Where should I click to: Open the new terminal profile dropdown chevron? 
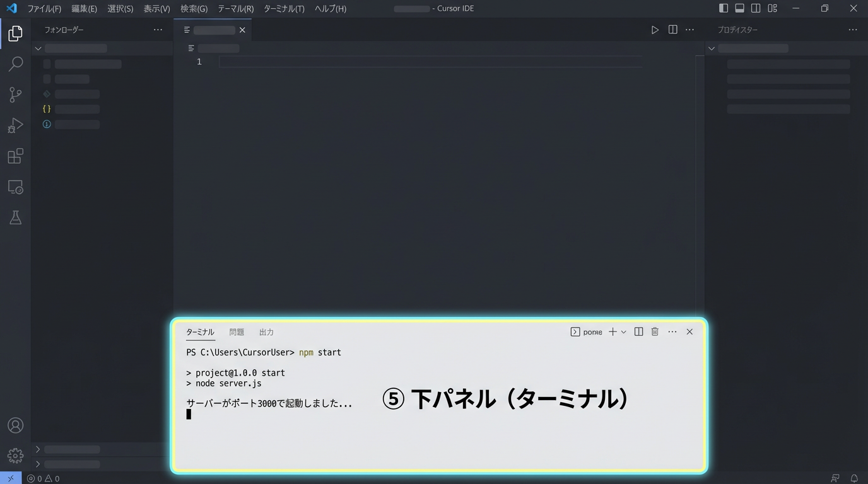click(x=624, y=331)
